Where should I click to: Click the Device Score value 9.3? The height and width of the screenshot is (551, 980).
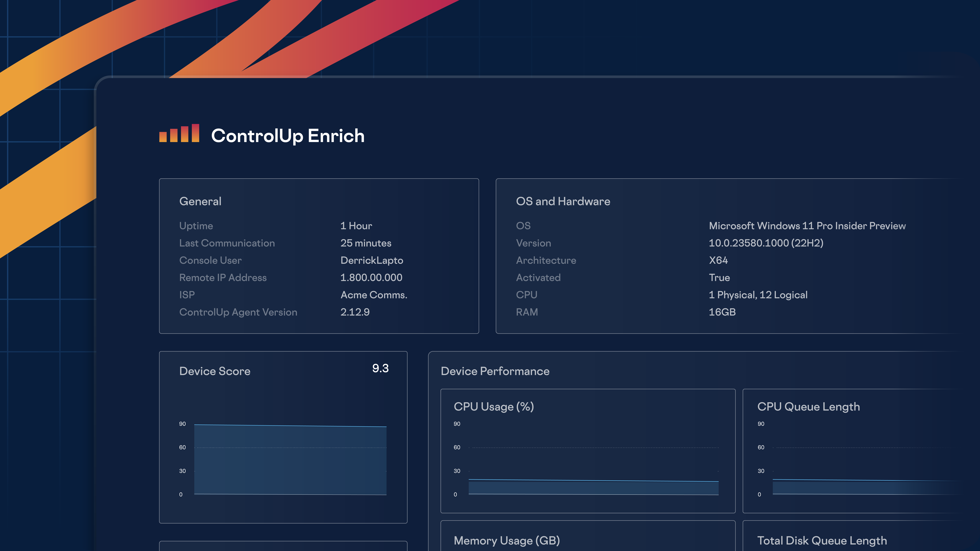[x=380, y=368]
